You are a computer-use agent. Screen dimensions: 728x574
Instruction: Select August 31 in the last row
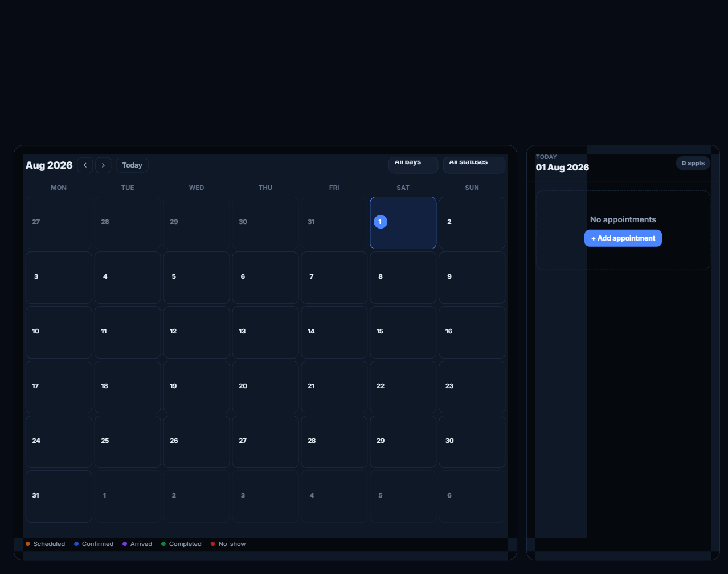tap(59, 496)
